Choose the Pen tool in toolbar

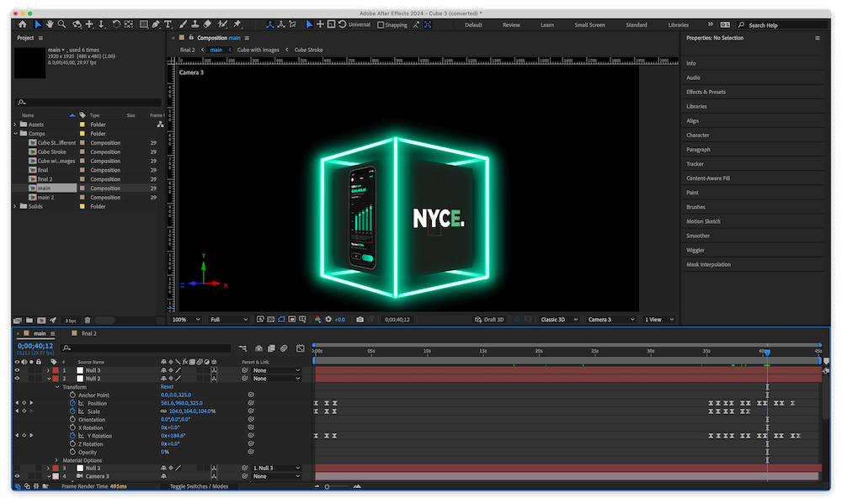tap(156, 24)
